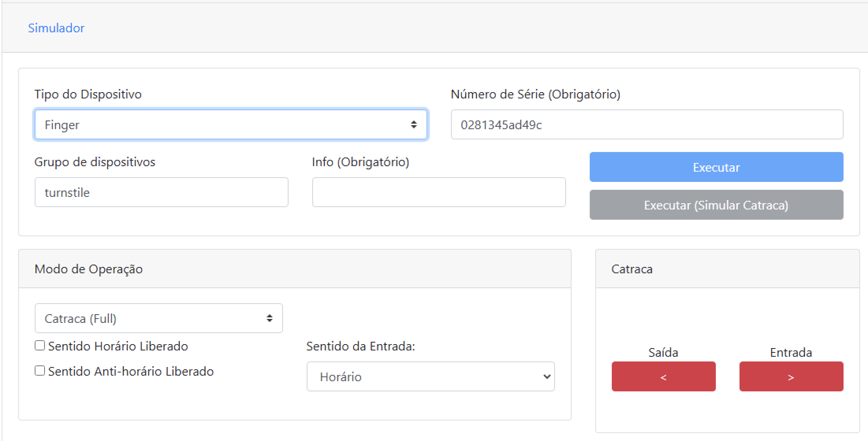Click the red Entrada right arrow button
The height and width of the screenshot is (441, 868).
point(791,377)
